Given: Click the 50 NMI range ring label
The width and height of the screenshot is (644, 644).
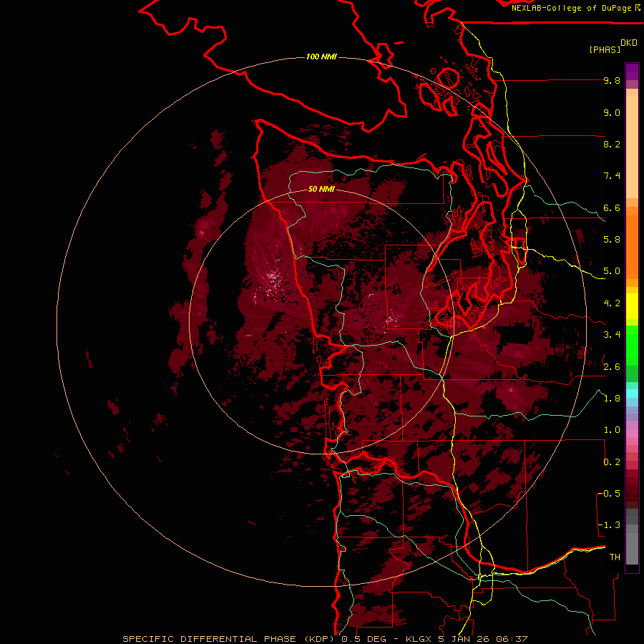Looking at the screenshot, I should click(321, 190).
